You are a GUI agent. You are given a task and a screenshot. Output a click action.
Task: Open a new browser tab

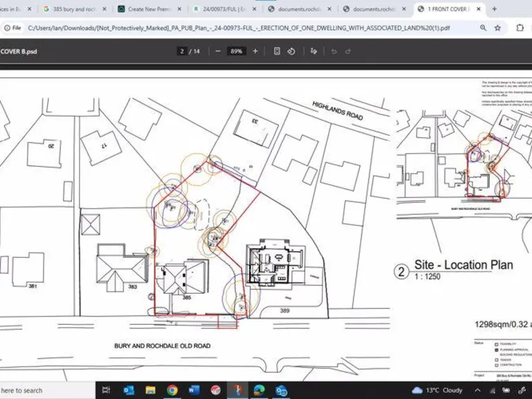pos(494,9)
